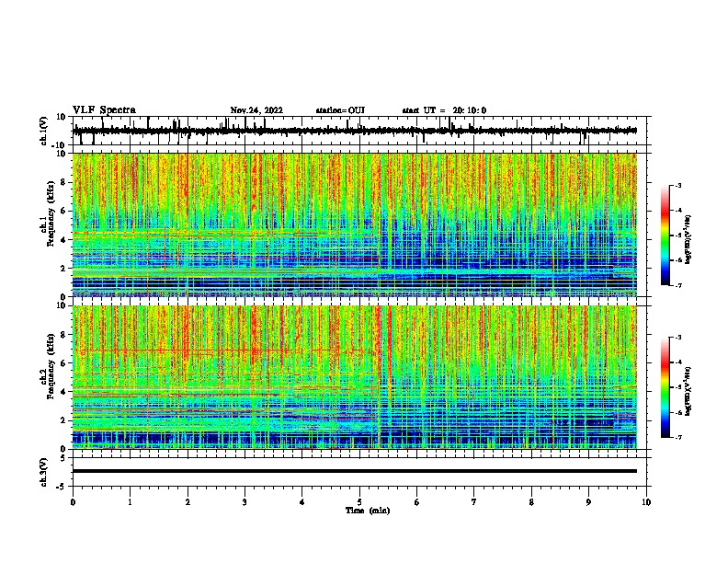
Task: Click the date text "Nov.24, 2022"
Action: point(256,110)
